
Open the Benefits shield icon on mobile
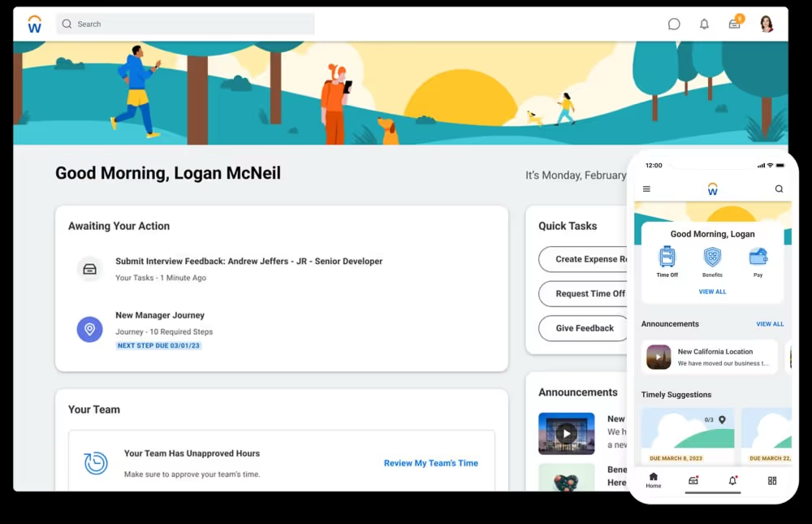(x=713, y=262)
